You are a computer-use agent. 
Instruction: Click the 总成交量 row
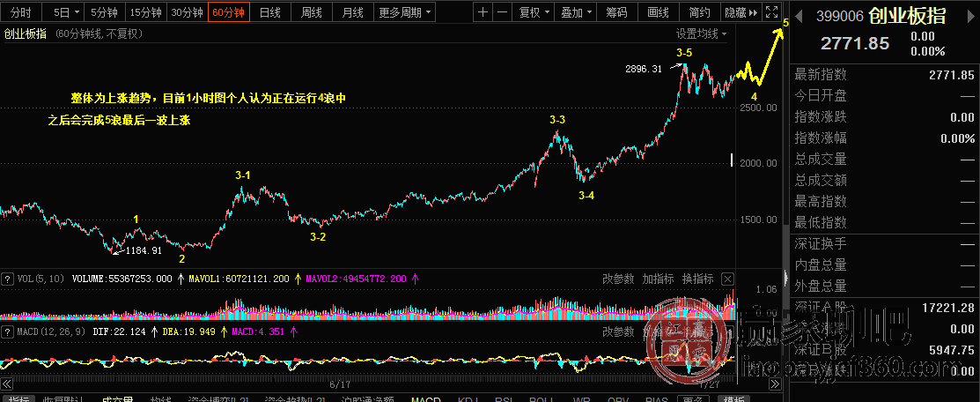[884, 159]
